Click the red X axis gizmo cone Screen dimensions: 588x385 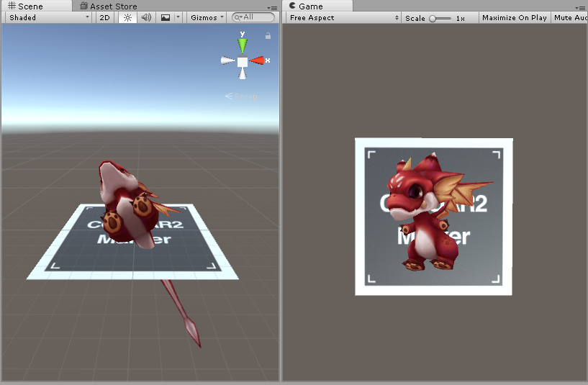click(257, 60)
